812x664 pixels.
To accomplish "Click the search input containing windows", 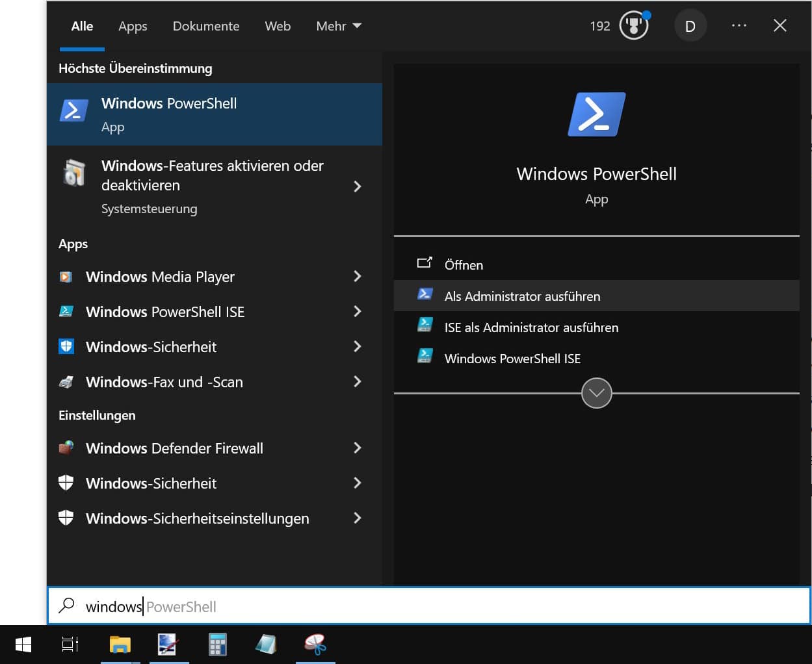I will click(429, 606).
